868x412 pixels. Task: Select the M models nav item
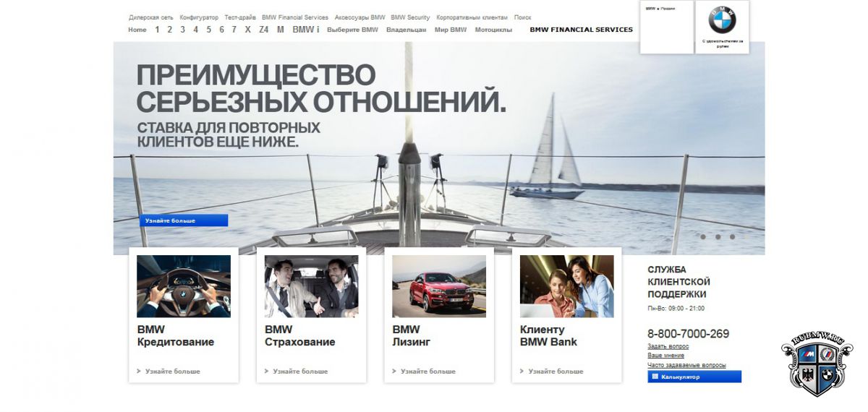[281, 30]
